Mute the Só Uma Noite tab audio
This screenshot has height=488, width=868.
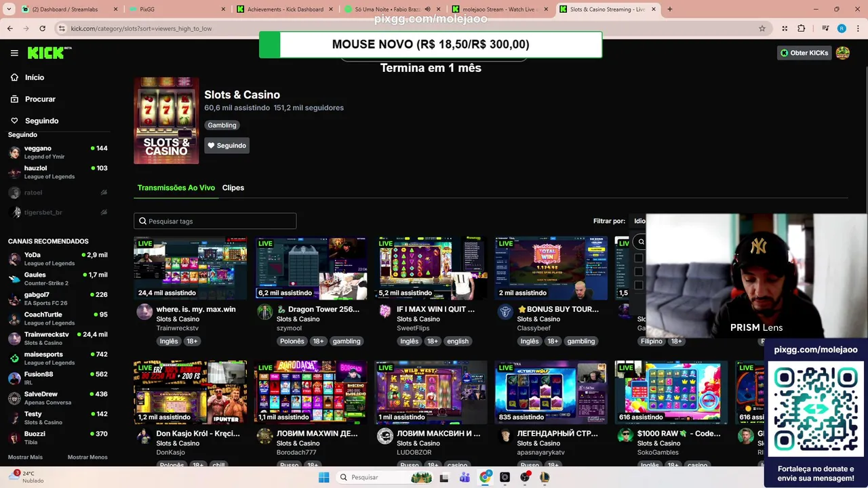[428, 9]
